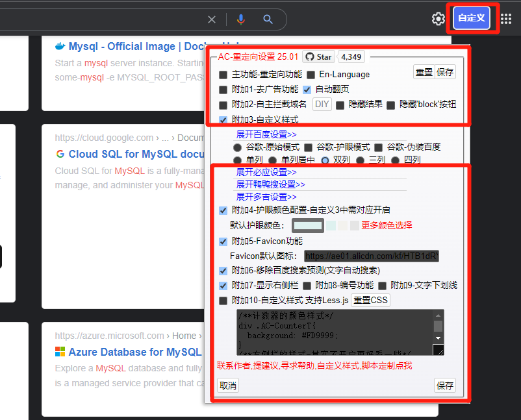Expand 展开鸭鸭搜设置>> section
Image resolution: width=521 pixels, height=420 pixels.
270,184
